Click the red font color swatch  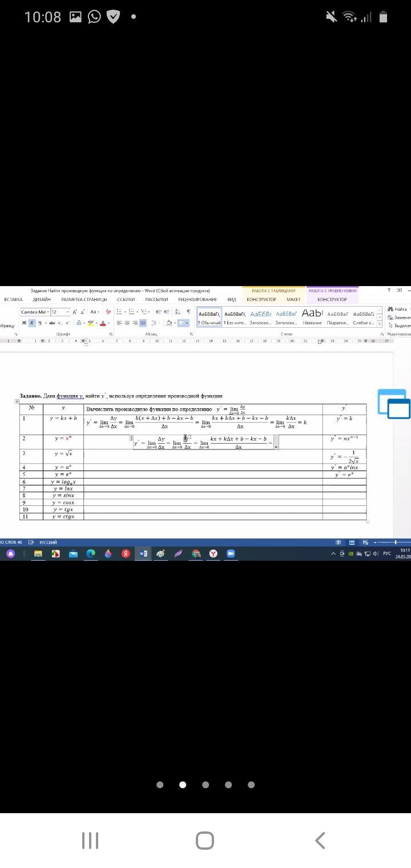click(x=103, y=324)
